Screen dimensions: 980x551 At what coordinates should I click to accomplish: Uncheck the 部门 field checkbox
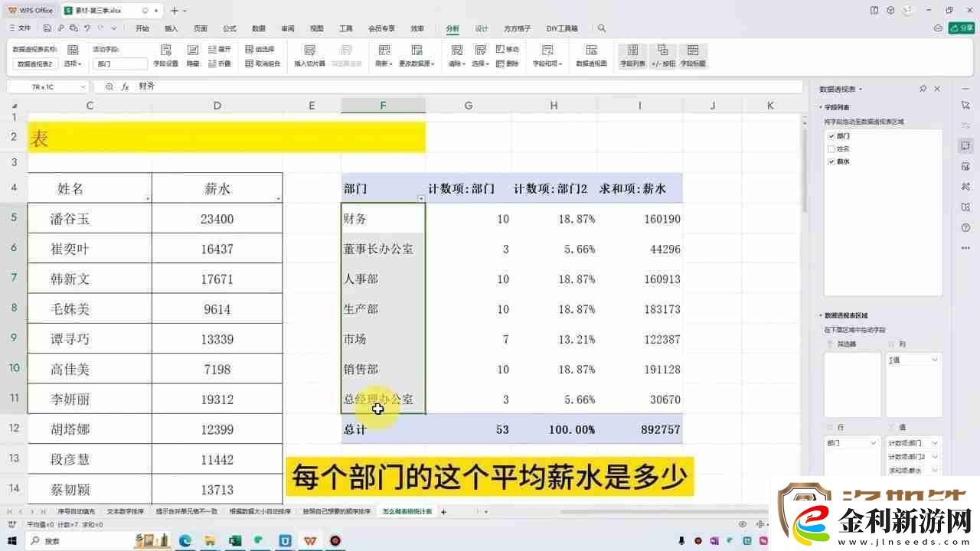tap(831, 135)
